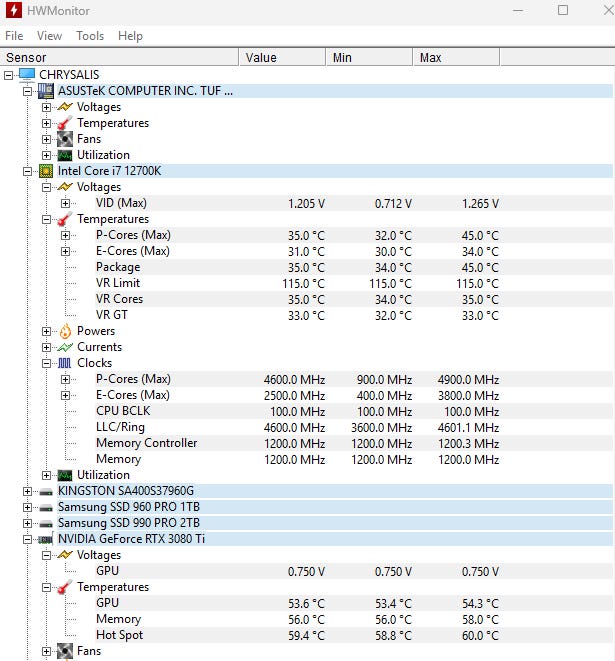Expand the VID (Max) voltage entry
This screenshot has height=661, width=615.
coord(65,204)
